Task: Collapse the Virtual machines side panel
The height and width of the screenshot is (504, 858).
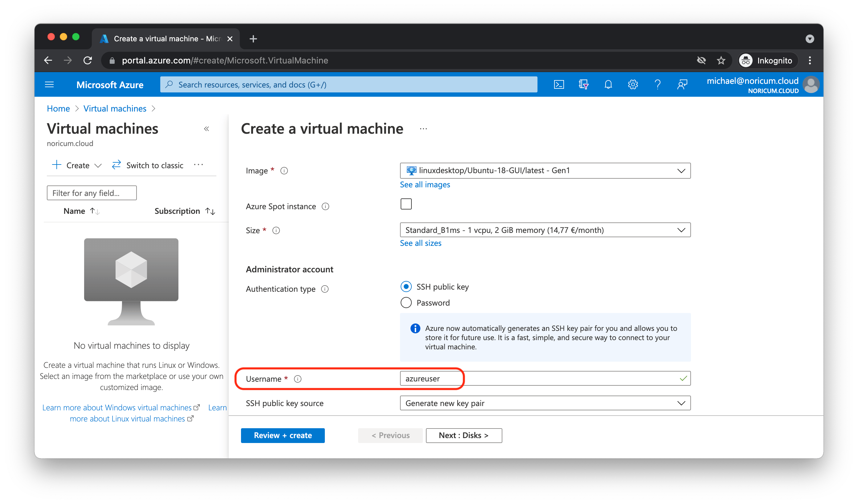Action: coord(206,129)
